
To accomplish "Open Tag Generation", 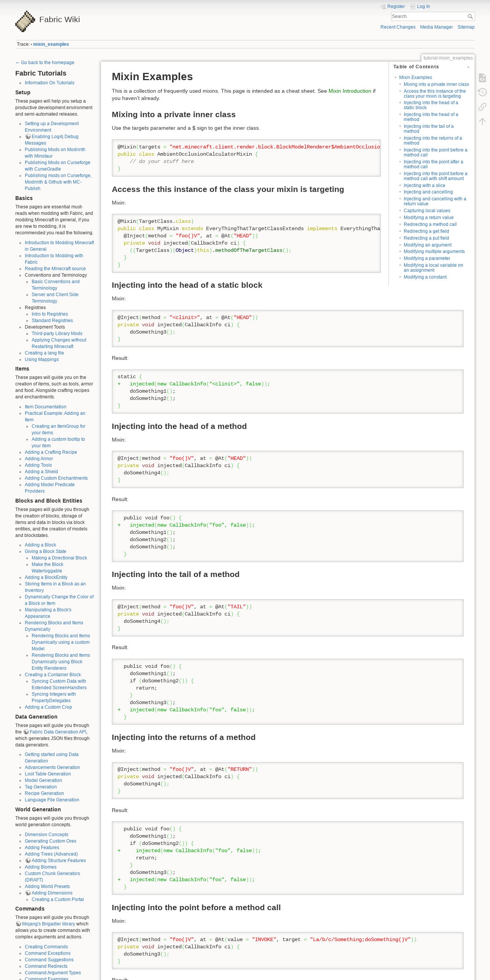I will click(x=41, y=787).
